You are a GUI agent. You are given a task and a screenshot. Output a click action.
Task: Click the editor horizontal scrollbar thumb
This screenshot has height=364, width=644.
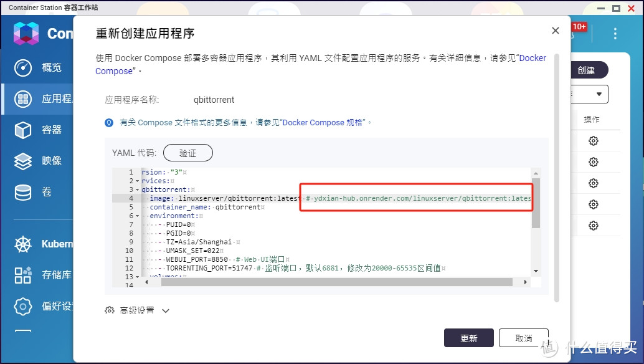pyautogui.click(x=337, y=282)
